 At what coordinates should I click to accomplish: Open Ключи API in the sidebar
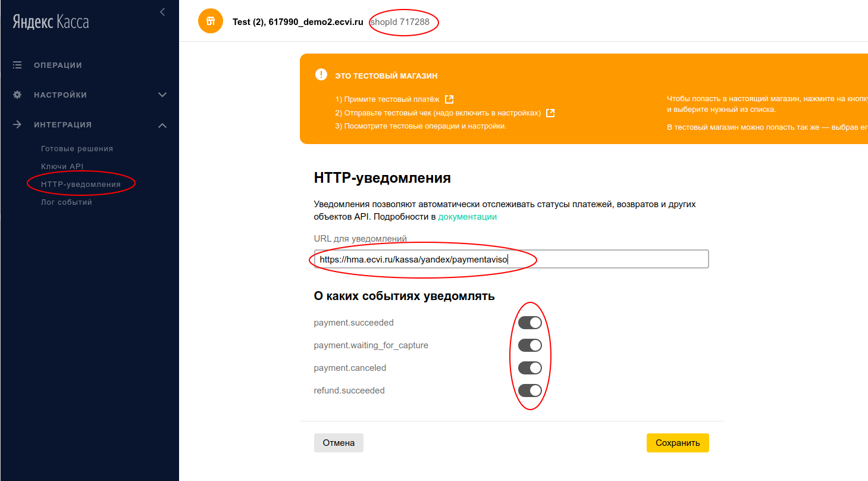[x=62, y=167]
